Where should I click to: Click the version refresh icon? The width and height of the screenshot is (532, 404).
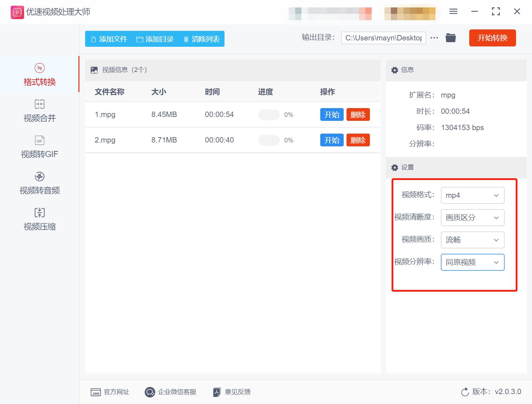pyautogui.click(x=465, y=392)
